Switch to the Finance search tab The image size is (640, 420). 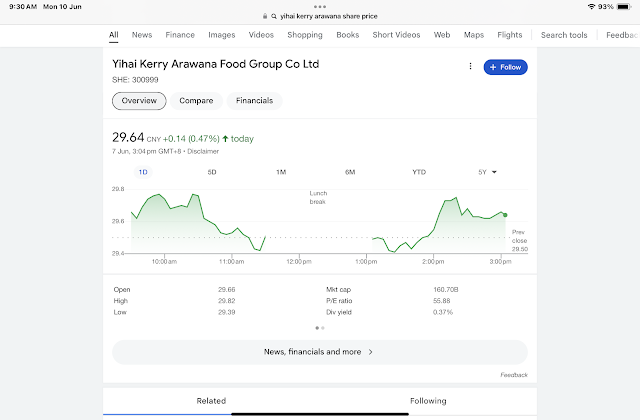[x=180, y=35]
